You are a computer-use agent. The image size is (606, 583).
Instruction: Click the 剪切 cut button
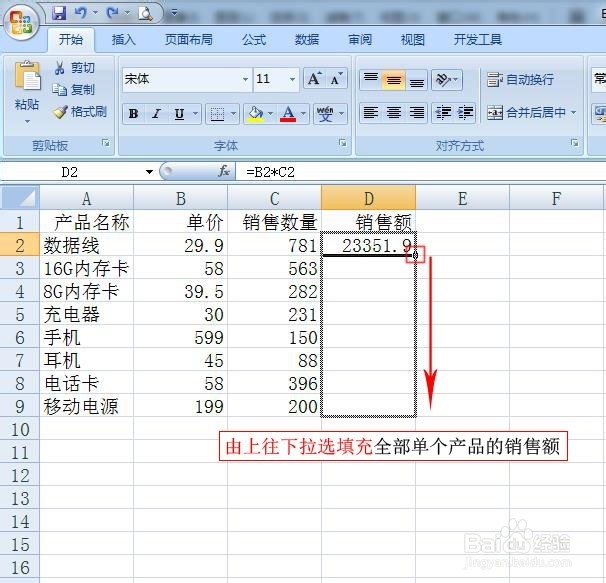click(75, 68)
